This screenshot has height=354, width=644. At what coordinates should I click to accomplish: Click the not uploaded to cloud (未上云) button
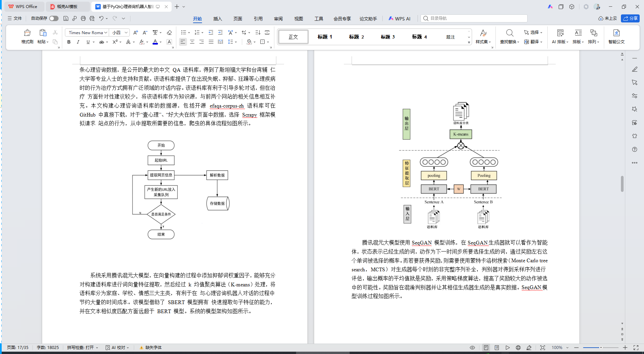pyautogui.click(x=608, y=18)
